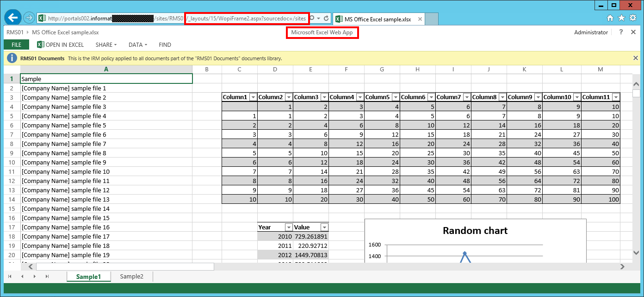644x297 pixels.
Task: Open the Column1 filter dropdown
Action: click(253, 97)
